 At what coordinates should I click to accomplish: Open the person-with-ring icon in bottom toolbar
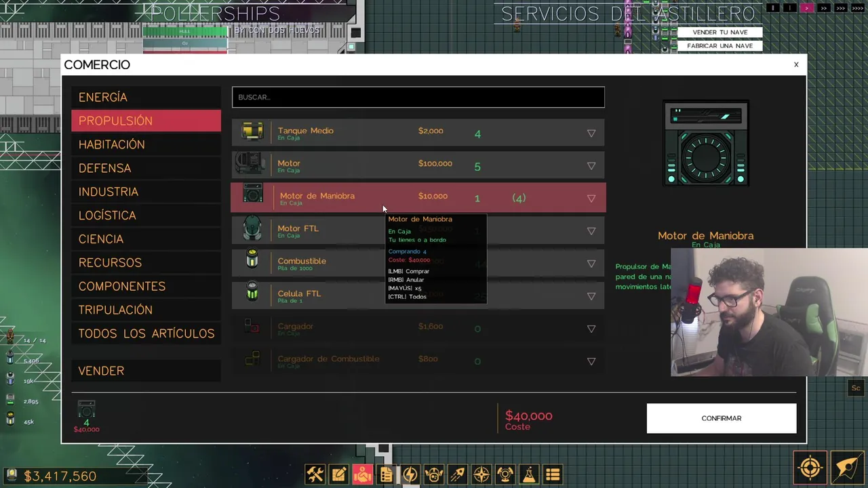[x=505, y=474]
